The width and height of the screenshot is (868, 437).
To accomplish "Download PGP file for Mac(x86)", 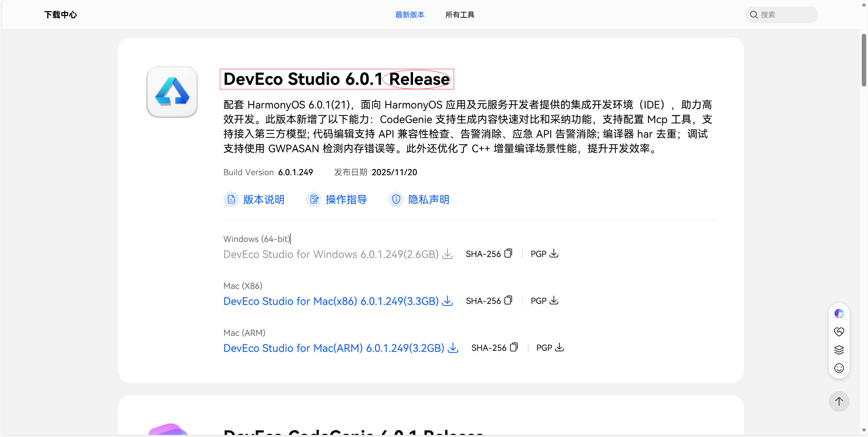I will pyautogui.click(x=554, y=300).
